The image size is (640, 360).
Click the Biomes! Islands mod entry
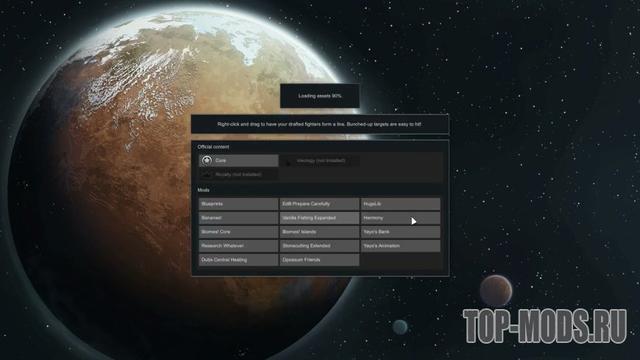point(319,232)
